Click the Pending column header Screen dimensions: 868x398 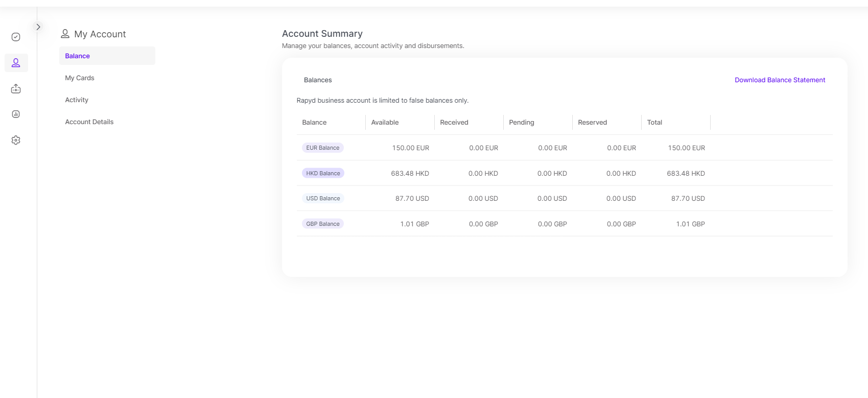tap(521, 122)
